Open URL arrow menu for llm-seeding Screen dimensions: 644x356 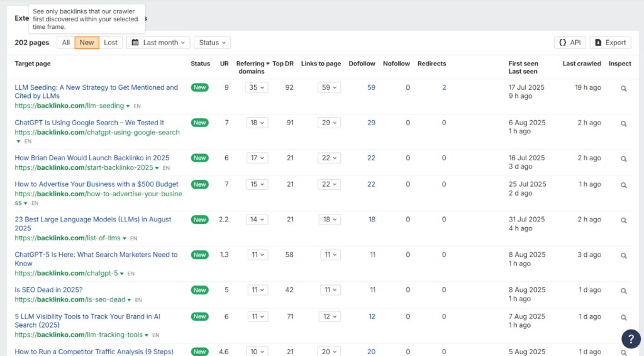click(x=128, y=106)
